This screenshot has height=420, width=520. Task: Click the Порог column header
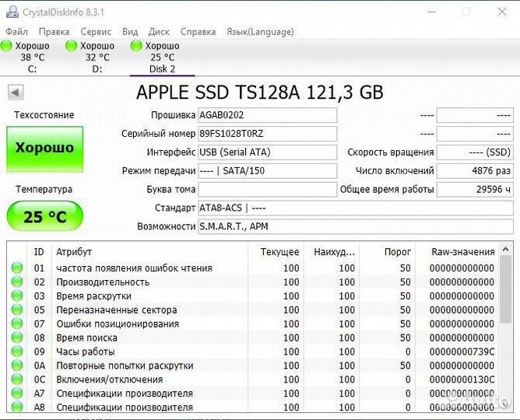pyautogui.click(x=388, y=252)
